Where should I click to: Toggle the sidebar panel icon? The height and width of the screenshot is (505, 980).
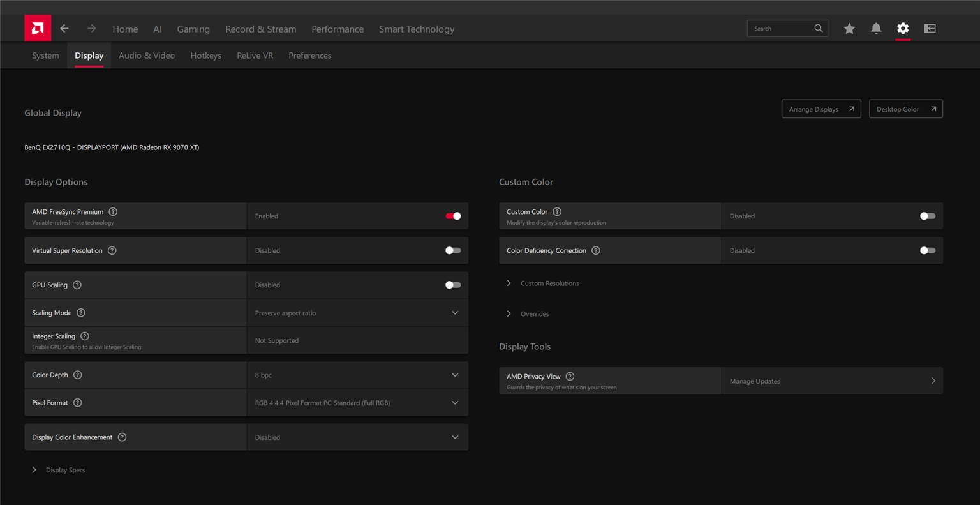pos(930,28)
